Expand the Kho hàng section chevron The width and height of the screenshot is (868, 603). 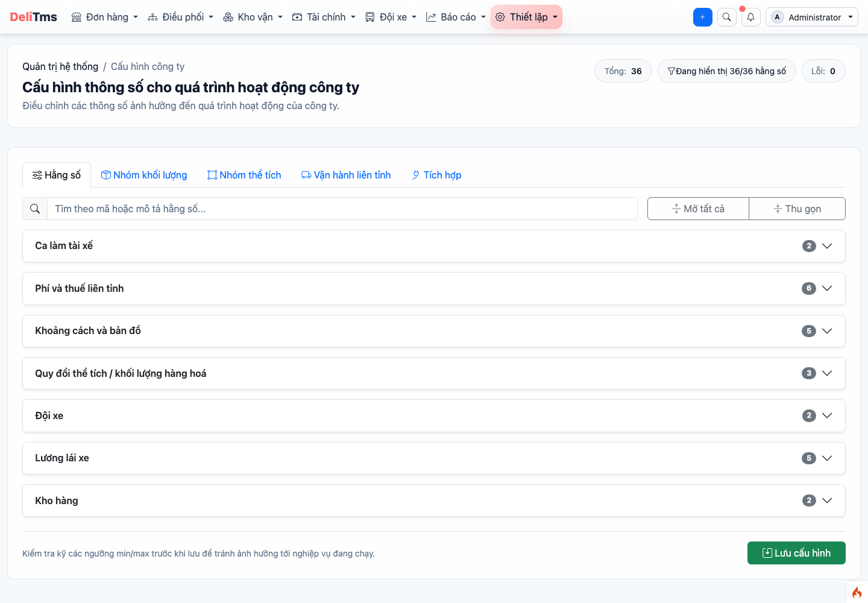click(827, 500)
